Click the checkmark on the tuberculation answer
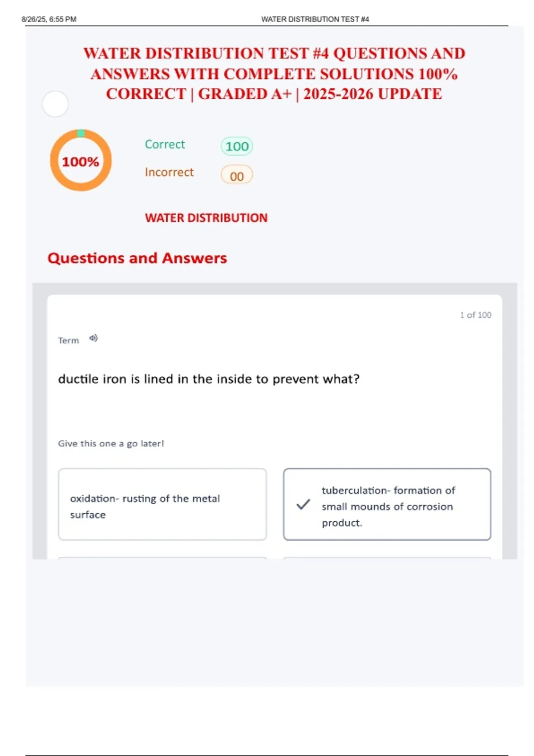Viewport: 534px width, 756px height. tap(303, 504)
